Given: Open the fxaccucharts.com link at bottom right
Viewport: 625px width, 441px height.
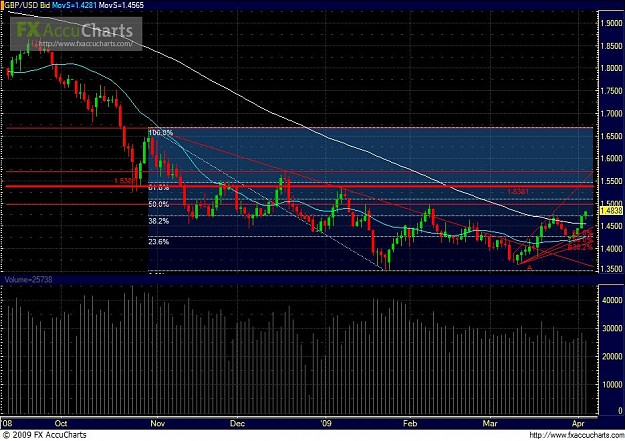Looking at the screenshot, I should (x=576, y=435).
